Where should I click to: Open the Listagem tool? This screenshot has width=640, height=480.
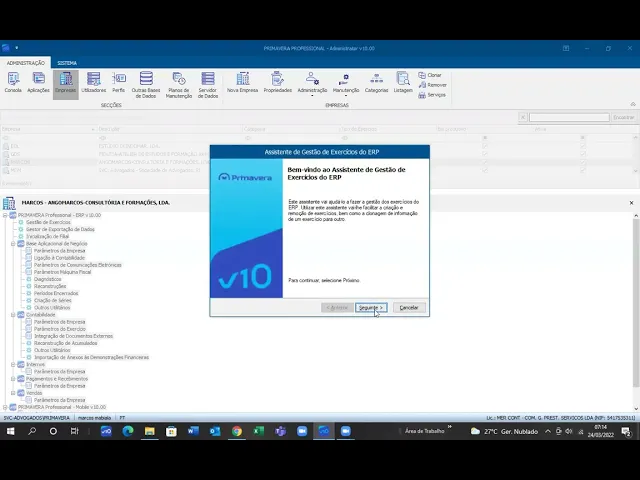[x=403, y=83]
